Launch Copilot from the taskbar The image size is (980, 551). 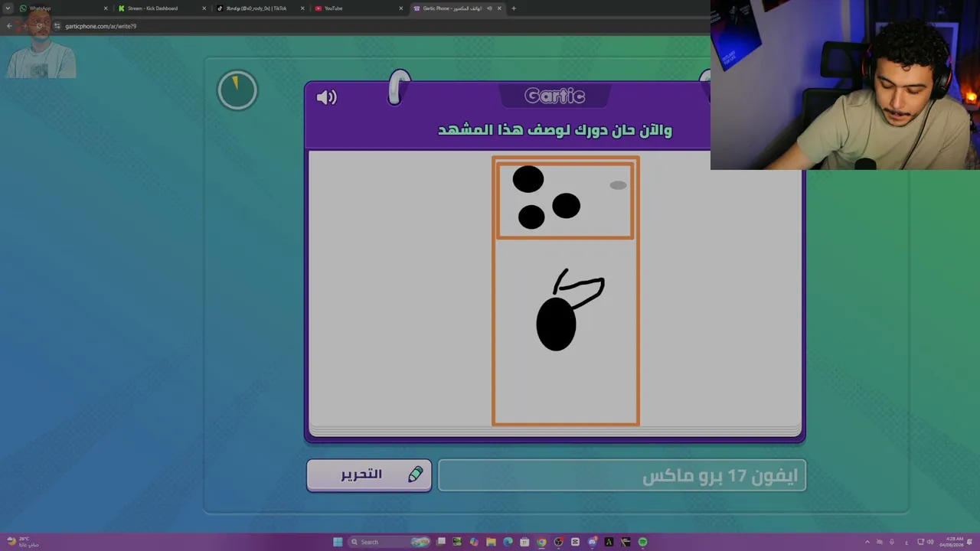[x=474, y=542]
